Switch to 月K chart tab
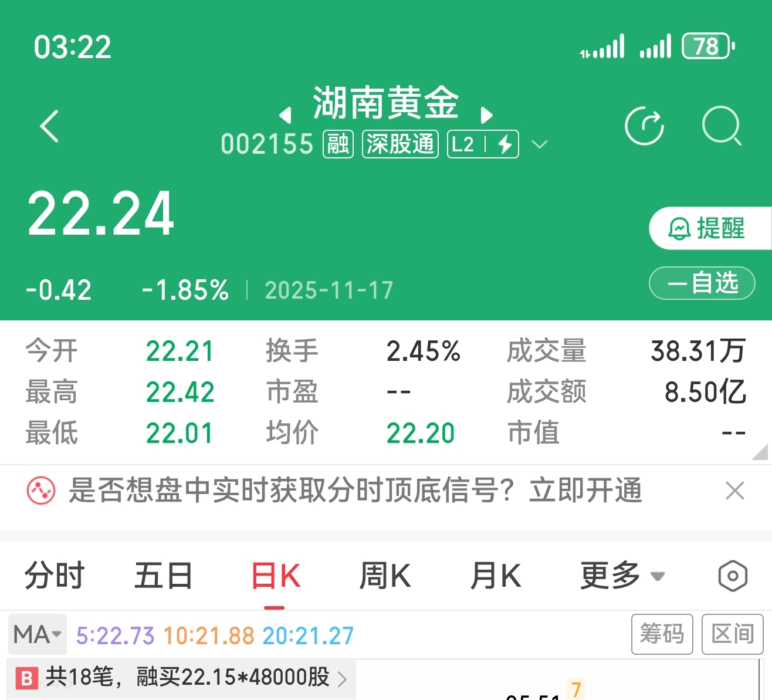The image size is (772, 700). 496,576
